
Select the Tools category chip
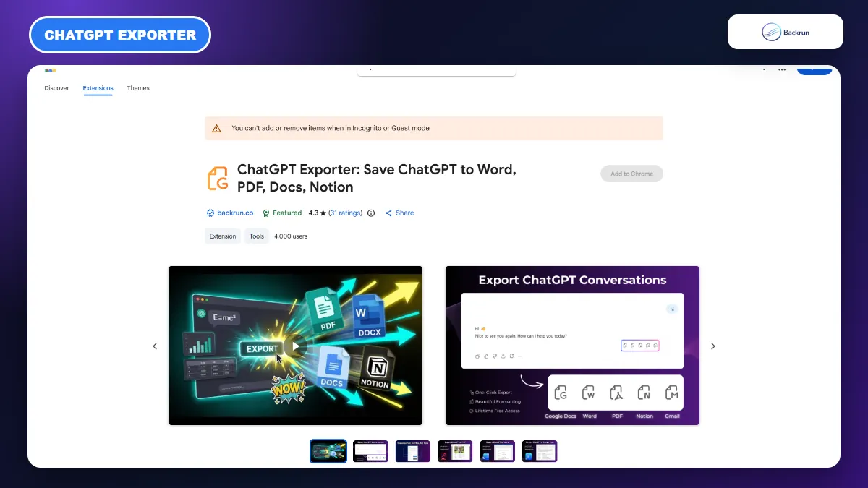[x=257, y=236]
